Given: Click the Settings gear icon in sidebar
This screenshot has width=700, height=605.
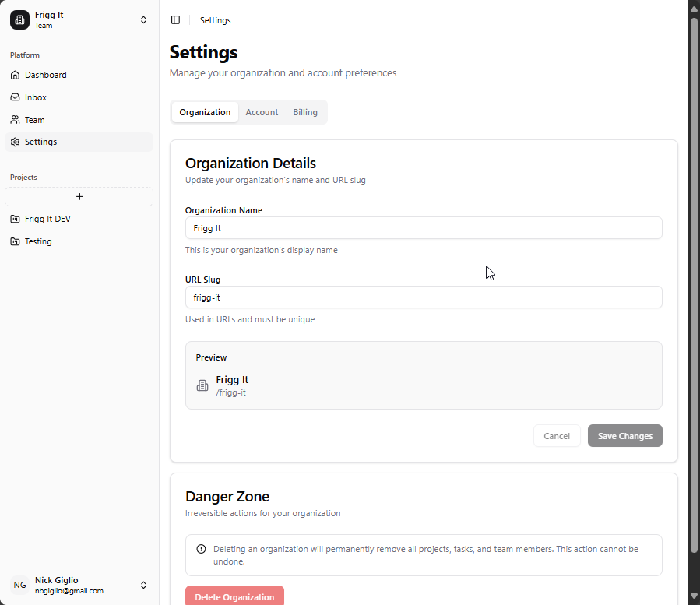Looking at the screenshot, I should 15,142.
